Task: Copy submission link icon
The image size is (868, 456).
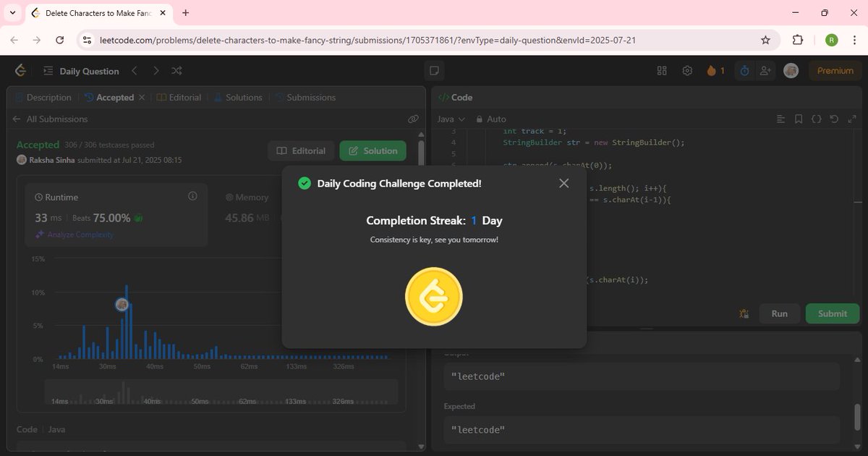Action: click(413, 119)
